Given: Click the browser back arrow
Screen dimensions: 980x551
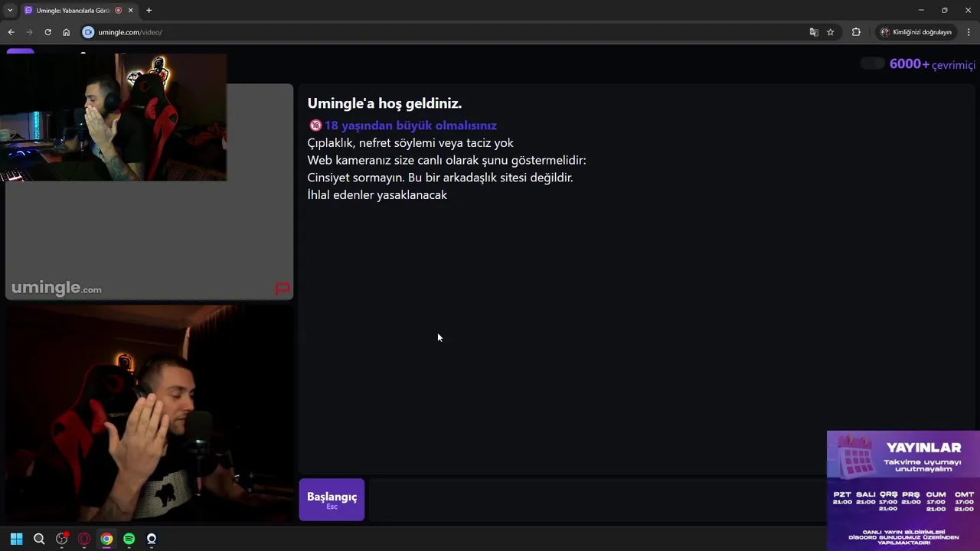Looking at the screenshot, I should pos(11,32).
